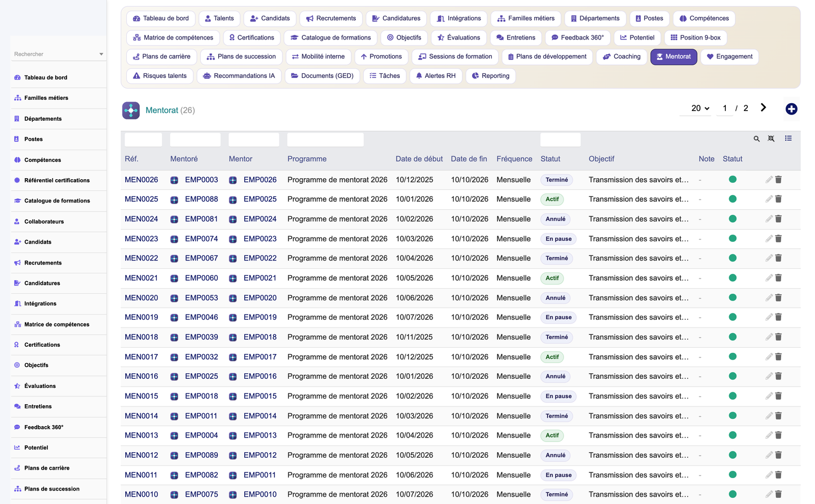Go to next page arrow
815x504 pixels.
tap(763, 108)
